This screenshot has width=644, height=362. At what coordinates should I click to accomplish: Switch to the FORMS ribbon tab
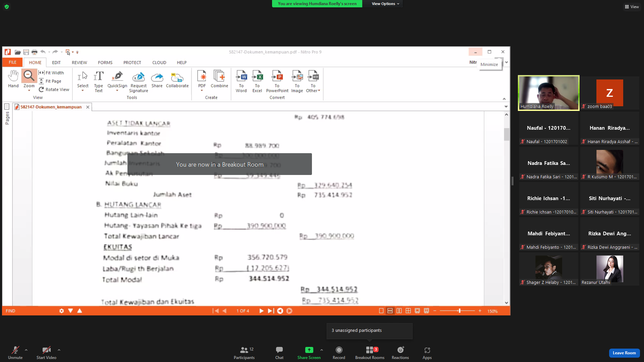(105, 62)
